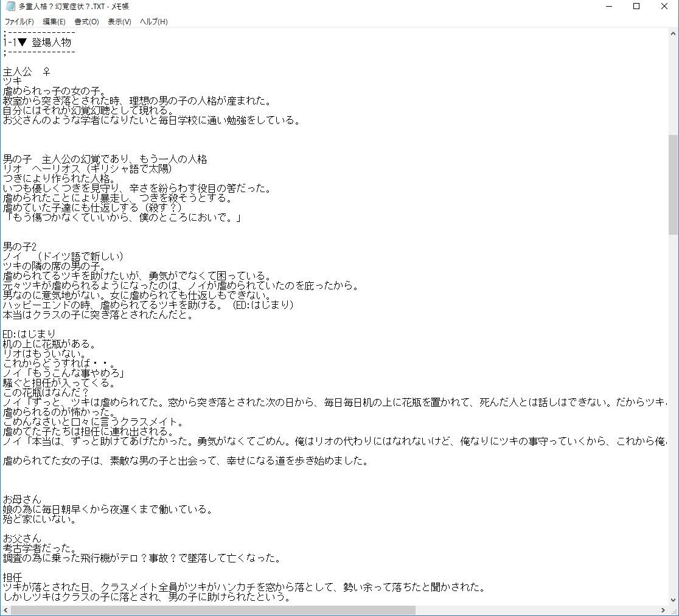Click the Notepad icon in title bar
This screenshot has height=616, width=679.
(10, 7)
